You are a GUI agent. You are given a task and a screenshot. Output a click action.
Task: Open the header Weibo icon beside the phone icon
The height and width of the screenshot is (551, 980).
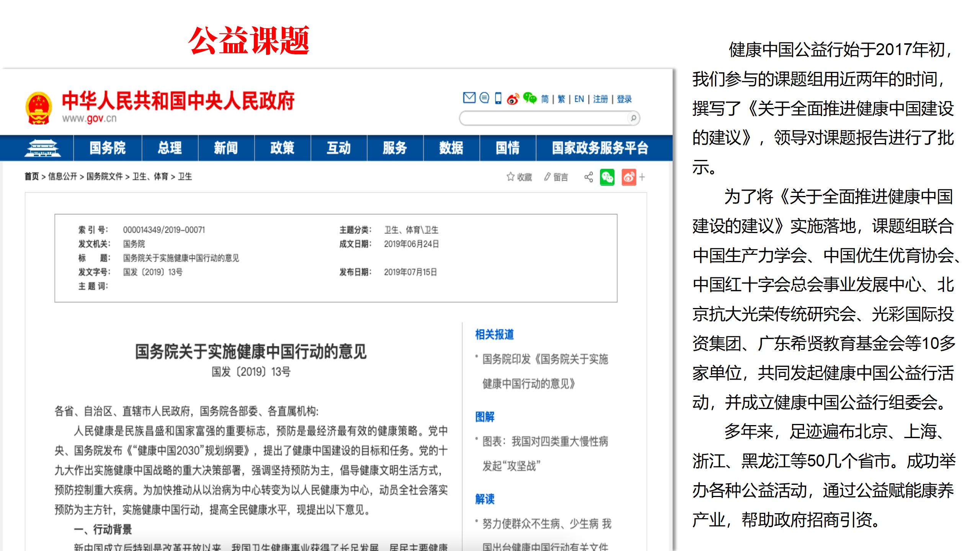513,99
